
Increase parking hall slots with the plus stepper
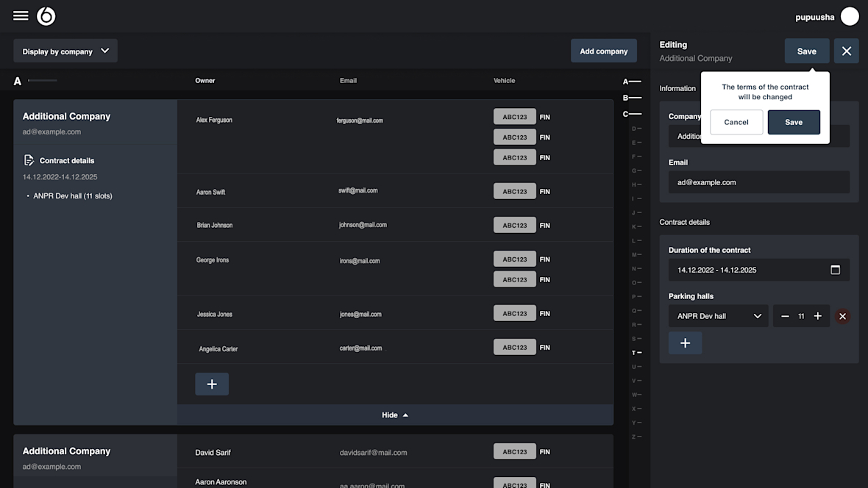817,316
